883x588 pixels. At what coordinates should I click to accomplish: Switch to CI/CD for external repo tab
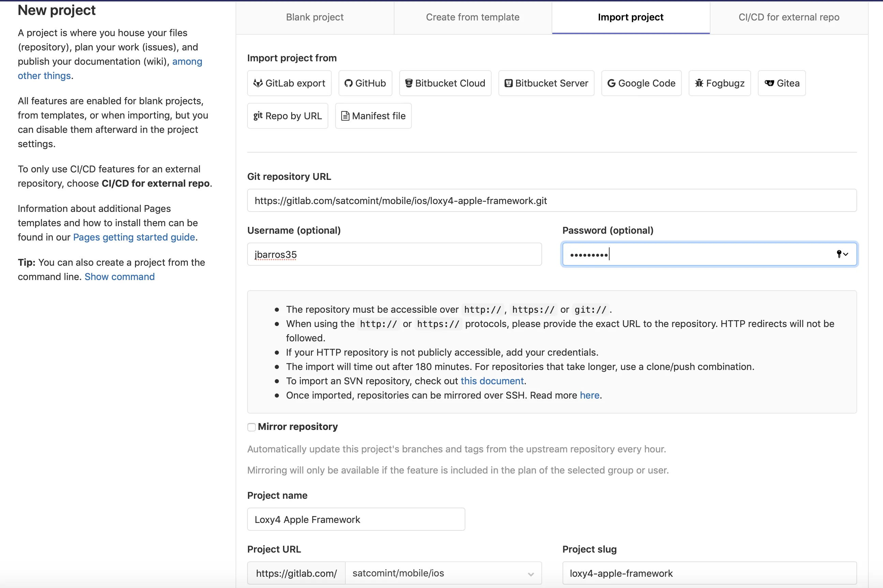[x=789, y=17]
